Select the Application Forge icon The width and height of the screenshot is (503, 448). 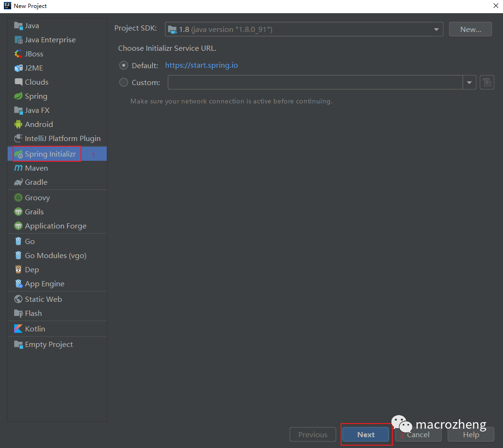(x=18, y=226)
